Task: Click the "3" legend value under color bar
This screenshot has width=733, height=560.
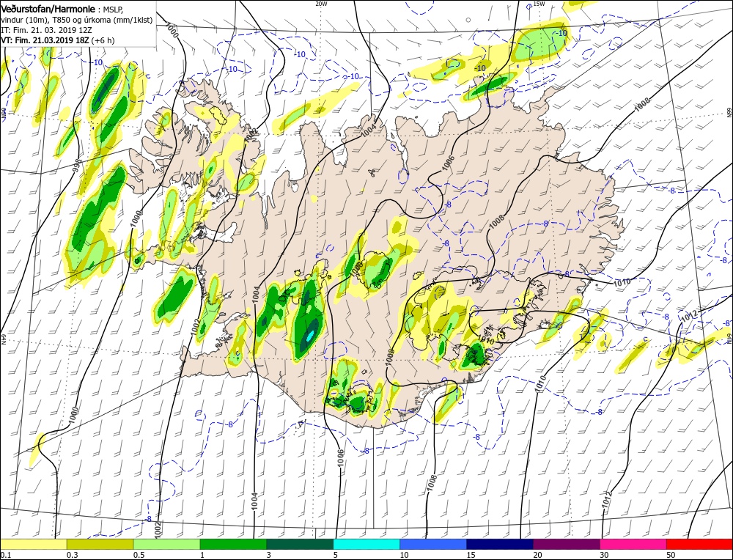Action: click(x=268, y=554)
